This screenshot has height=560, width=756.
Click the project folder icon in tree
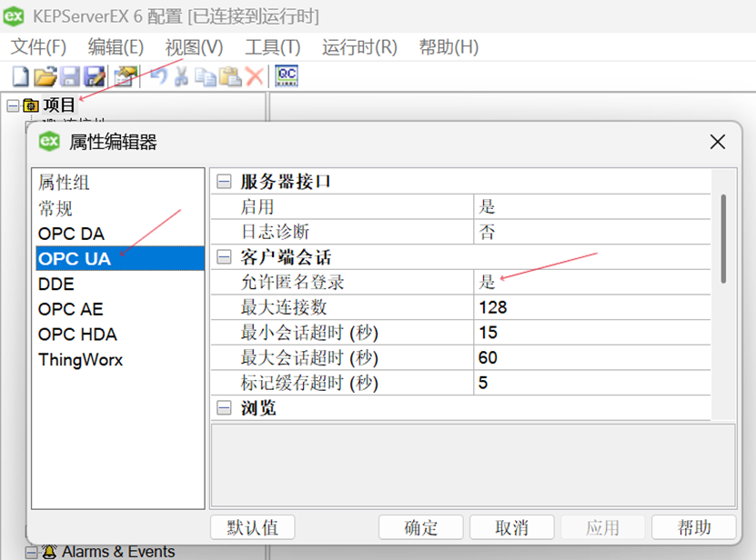(x=31, y=105)
